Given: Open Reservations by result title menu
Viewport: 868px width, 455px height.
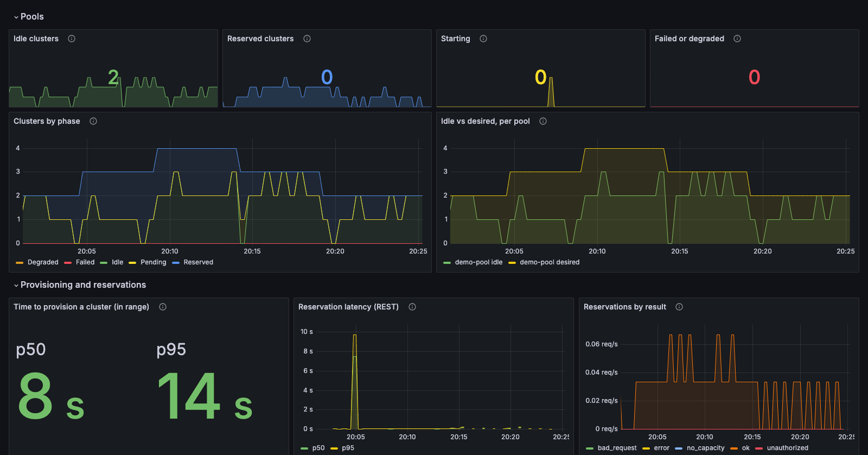Looking at the screenshot, I should 625,307.
